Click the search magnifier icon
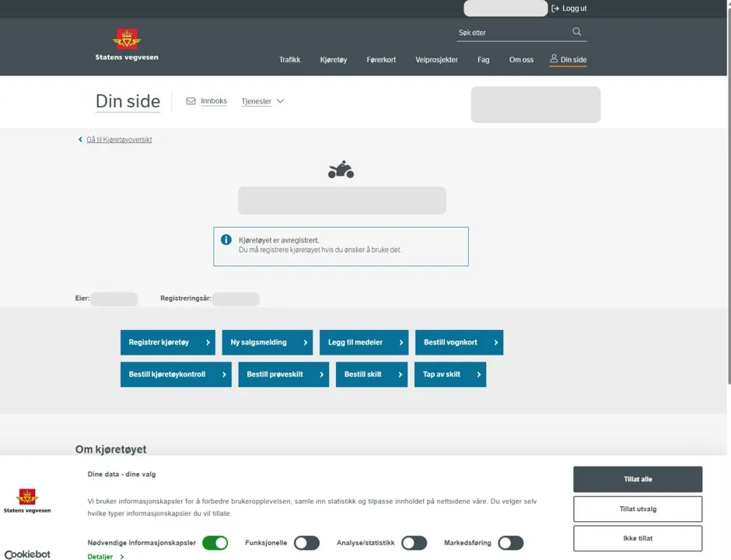This screenshot has height=560, width=731. 576,32
